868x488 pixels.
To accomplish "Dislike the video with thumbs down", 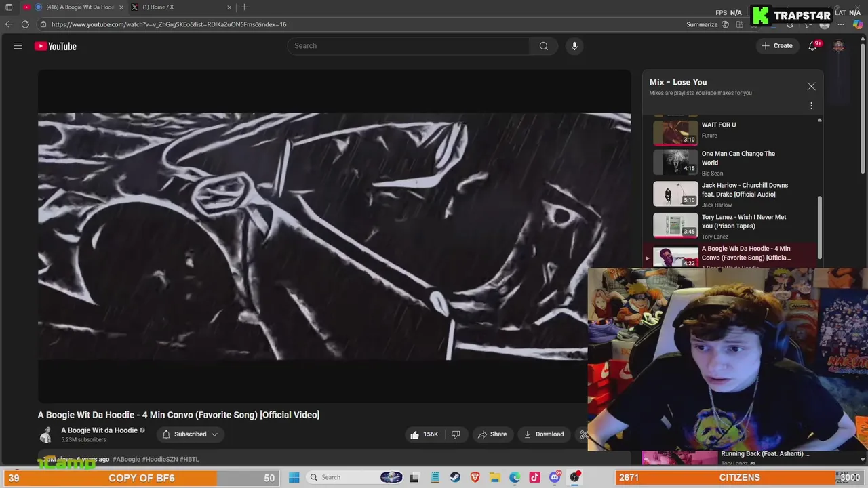I will pyautogui.click(x=456, y=434).
